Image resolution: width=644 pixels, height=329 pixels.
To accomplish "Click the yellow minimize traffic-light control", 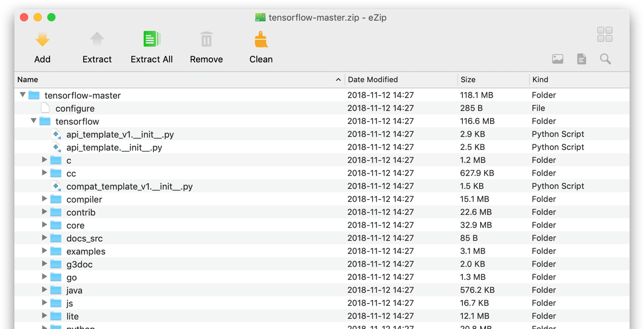I will 37,16.
